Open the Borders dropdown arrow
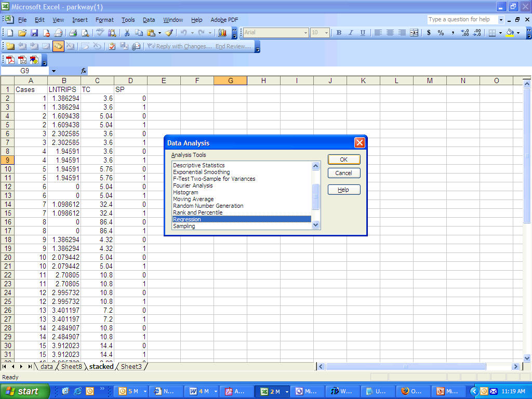The height and width of the screenshot is (399, 532). 500,33
